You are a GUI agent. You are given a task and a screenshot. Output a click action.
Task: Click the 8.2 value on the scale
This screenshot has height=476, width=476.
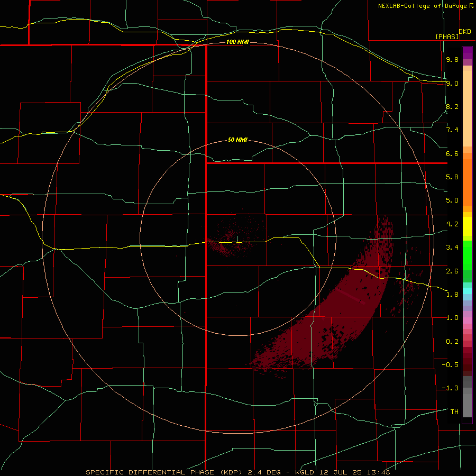(x=452, y=106)
